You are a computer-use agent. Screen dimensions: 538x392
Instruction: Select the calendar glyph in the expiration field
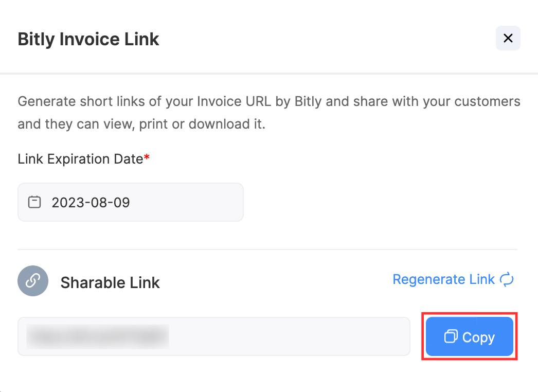pos(33,202)
